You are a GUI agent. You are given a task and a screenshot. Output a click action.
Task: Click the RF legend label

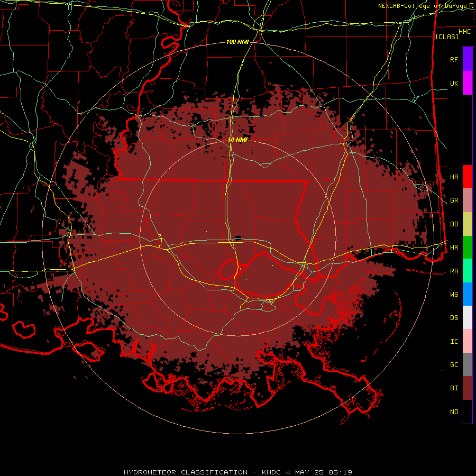coord(454,59)
